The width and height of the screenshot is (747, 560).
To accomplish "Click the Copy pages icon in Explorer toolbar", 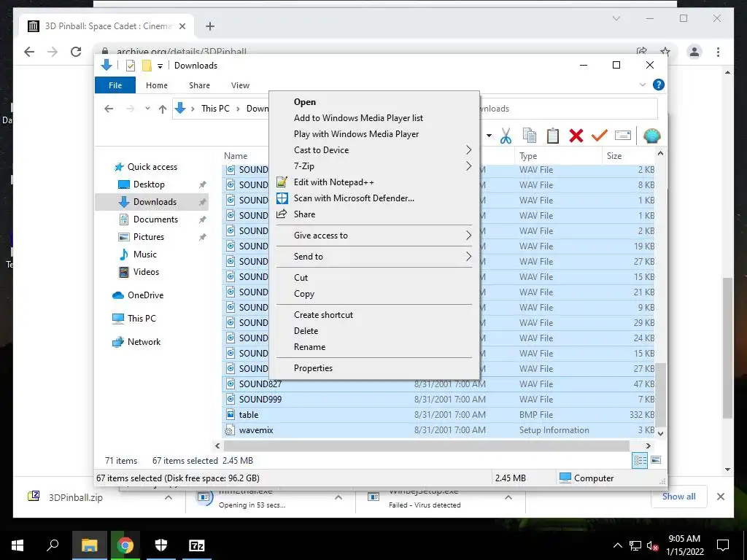I will click(x=530, y=136).
